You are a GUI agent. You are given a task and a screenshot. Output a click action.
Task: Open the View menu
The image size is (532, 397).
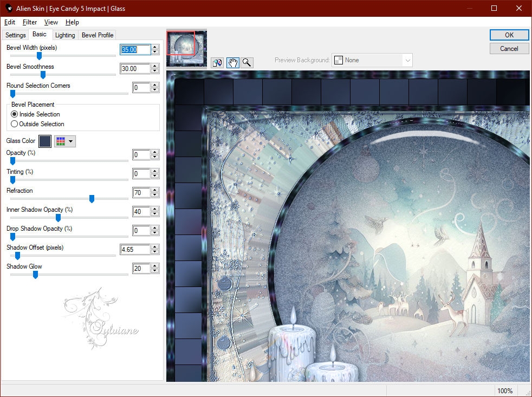pos(51,22)
